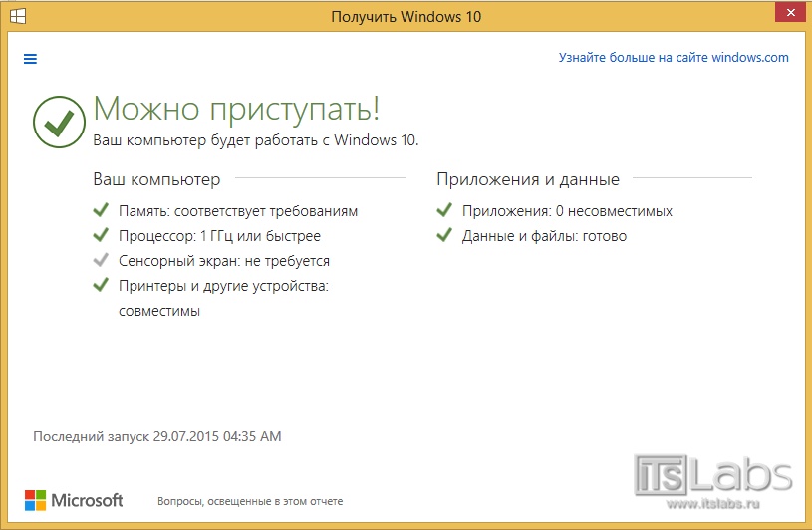Open 'Вопросы, освещенные в этом отчете' link
The height and width of the screenshot is (530, 812).
coord(250,501)
